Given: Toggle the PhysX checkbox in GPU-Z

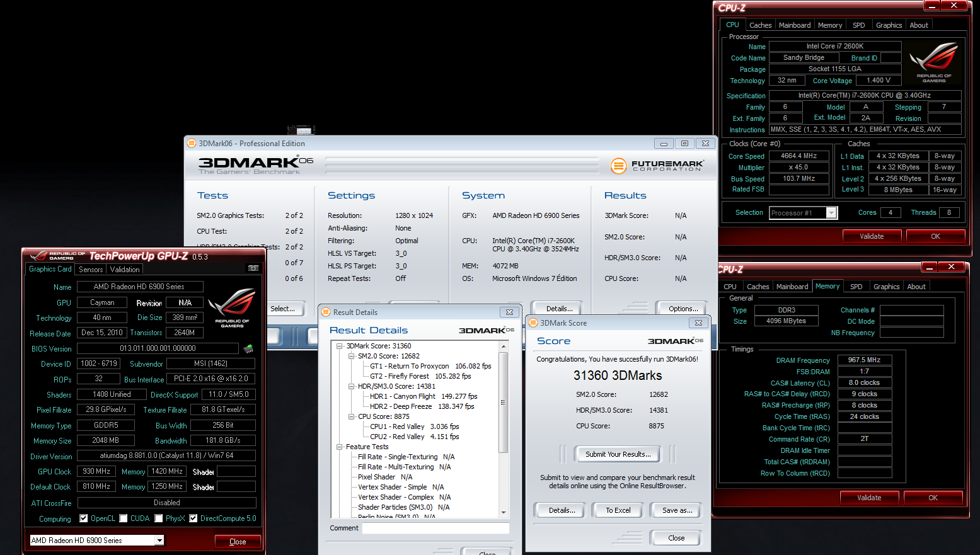Looking at the screenshot, I should pyautogui.click(x=159, y=518).
